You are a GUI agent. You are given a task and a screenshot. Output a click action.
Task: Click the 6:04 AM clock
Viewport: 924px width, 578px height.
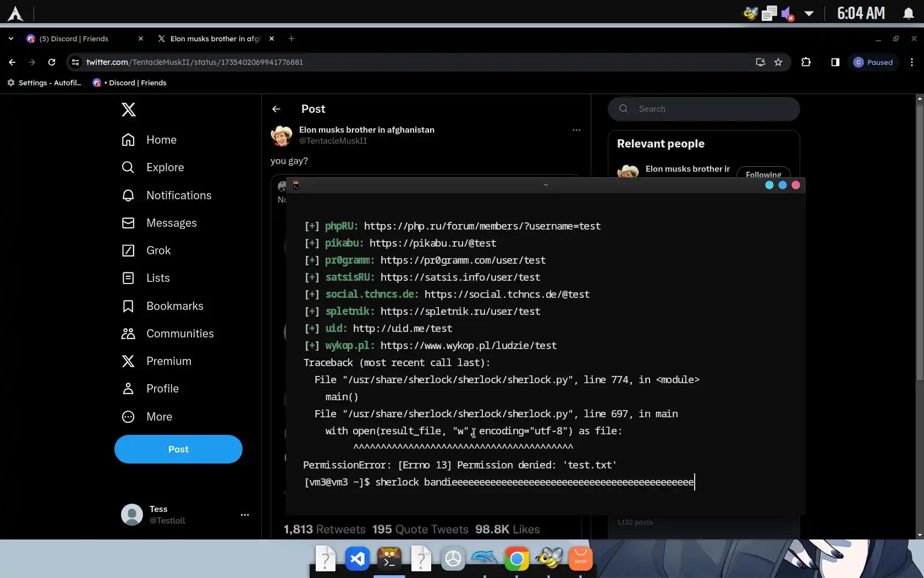pos(861,13)
